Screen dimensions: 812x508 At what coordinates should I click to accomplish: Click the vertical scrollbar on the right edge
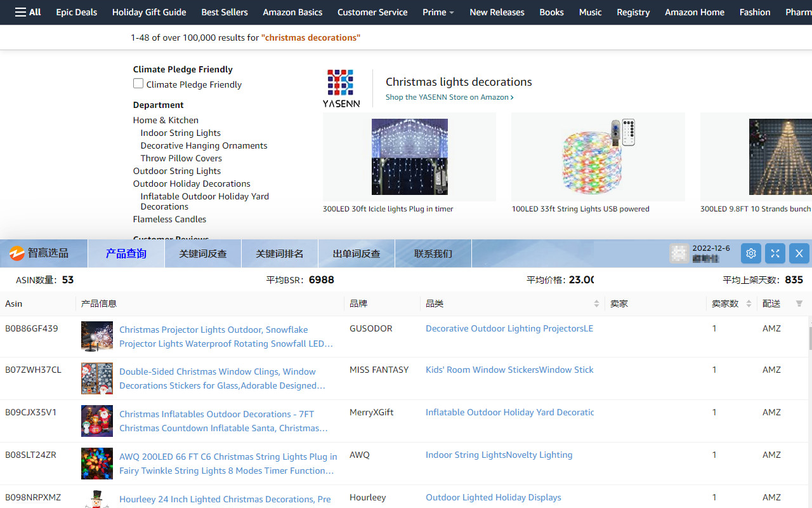click(809, 337)
